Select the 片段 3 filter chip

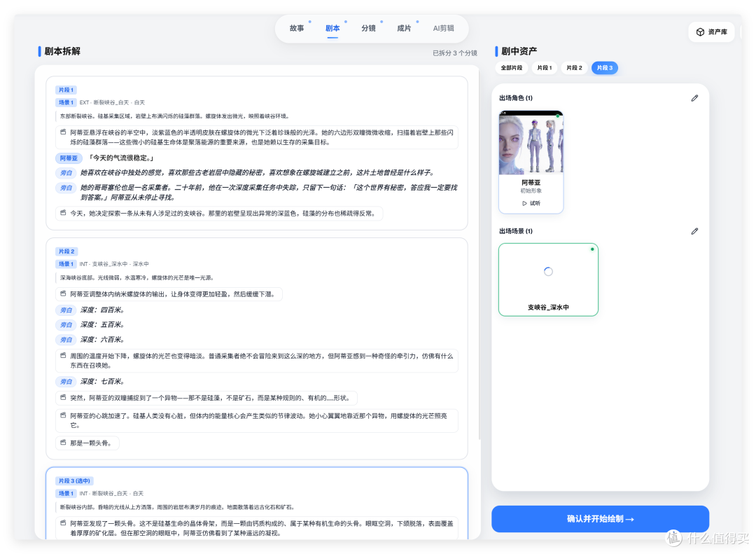click(x=605, y=68)
